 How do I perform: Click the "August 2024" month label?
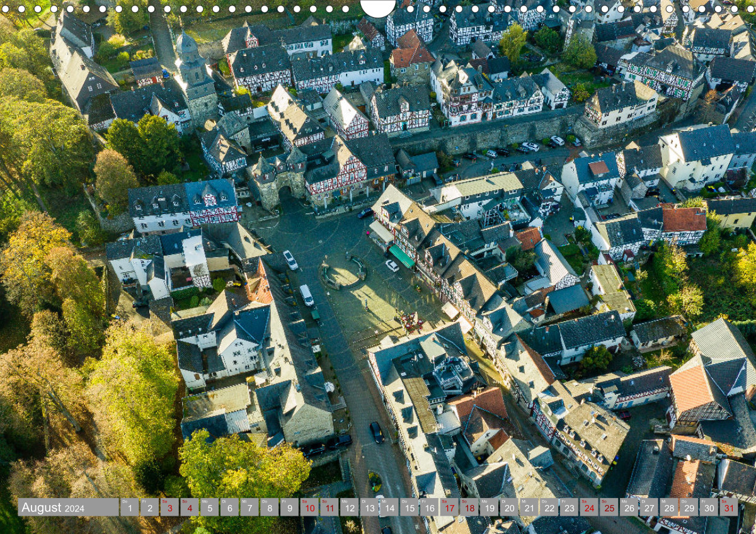(x=53, y=508)
